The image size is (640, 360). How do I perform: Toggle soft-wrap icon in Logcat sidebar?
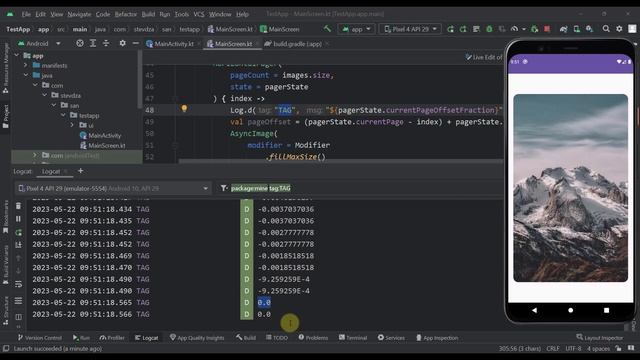coord(18,284)
